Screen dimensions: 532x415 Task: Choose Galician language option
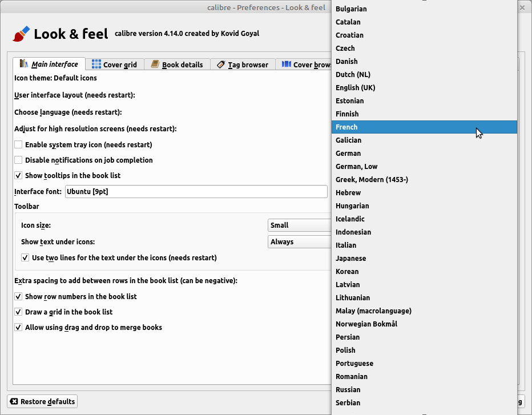pos(424,140)
